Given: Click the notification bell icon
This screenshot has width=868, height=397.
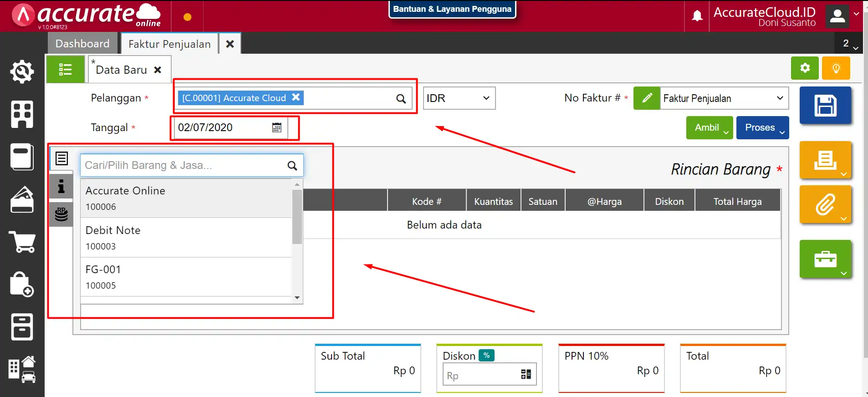Looking at the screenshot, I should pos(697,16).
